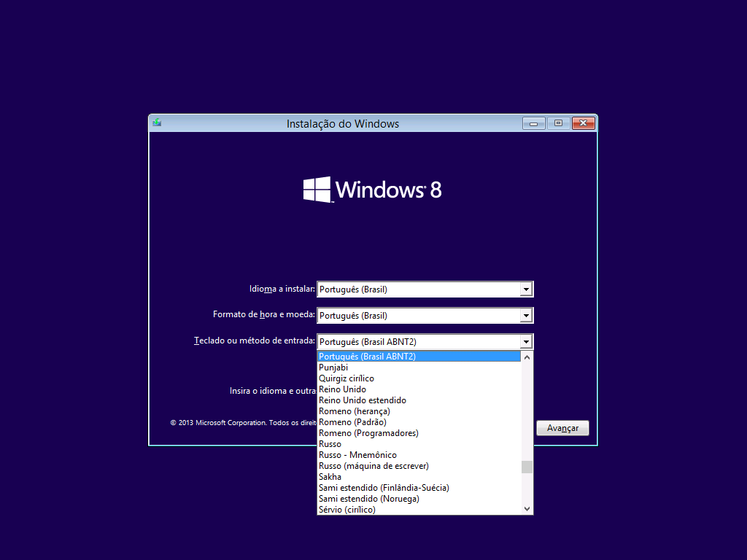The height and width of the screenshot is (560, 747).
Task: Select Quirguiz cirílico from the list
Action: pos(419,378)
